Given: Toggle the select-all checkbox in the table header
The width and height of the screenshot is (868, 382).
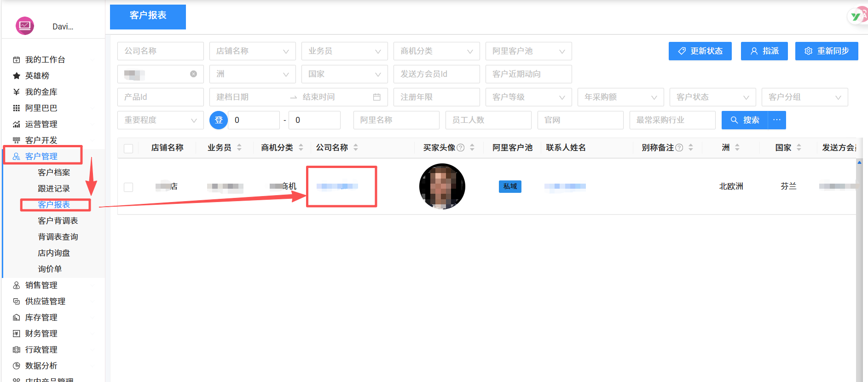Looking at the screenshot, I should click(x=128, y=148).
